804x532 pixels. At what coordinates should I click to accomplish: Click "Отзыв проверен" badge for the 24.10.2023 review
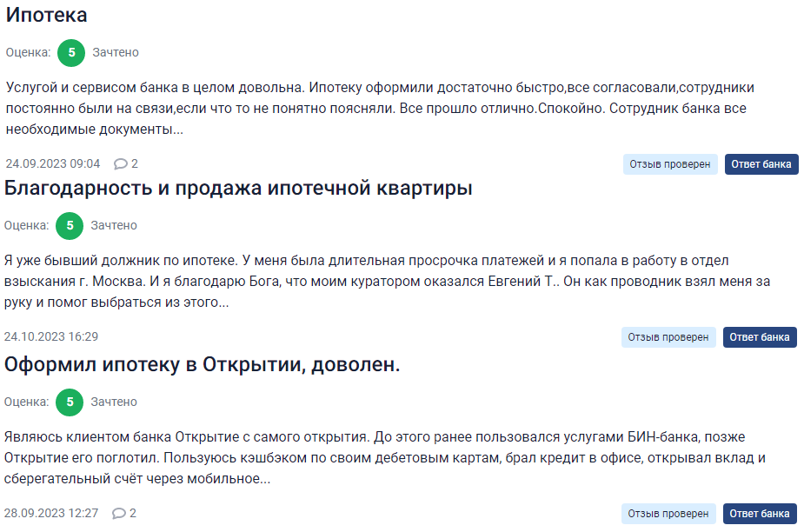668,337
